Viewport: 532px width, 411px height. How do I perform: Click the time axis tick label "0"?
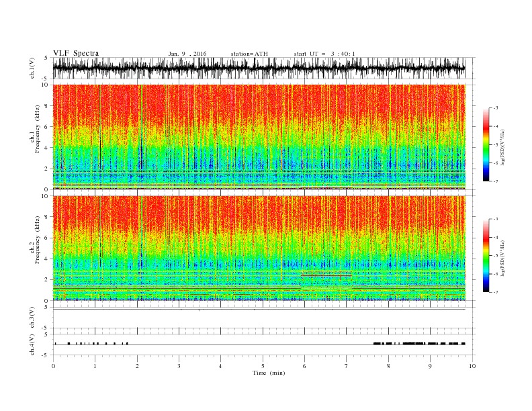pos(53,366)
